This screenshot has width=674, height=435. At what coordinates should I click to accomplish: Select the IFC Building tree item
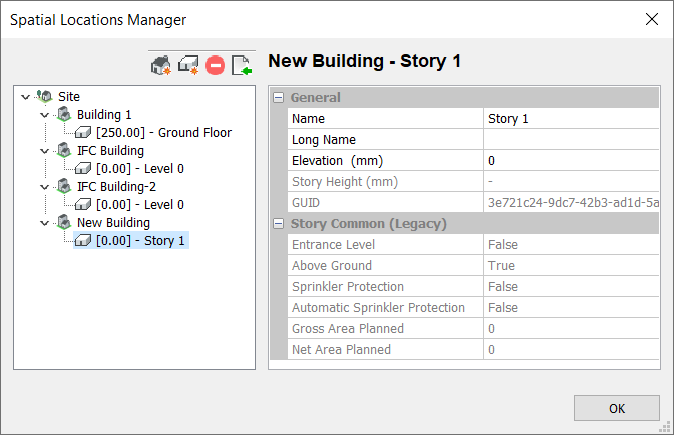pyautogui.click(x=110, y=150)
